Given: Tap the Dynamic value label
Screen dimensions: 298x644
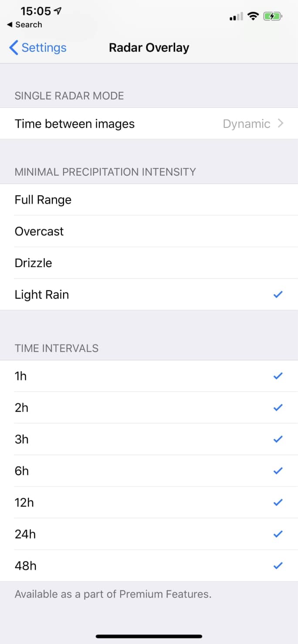Looking at the screenshot, I should [x=246, y=124].
